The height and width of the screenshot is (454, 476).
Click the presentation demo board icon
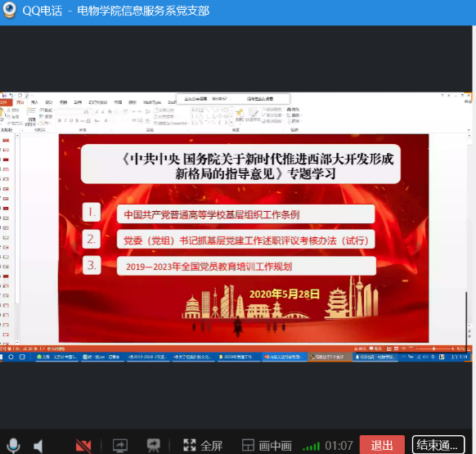[x=154, y=446]
